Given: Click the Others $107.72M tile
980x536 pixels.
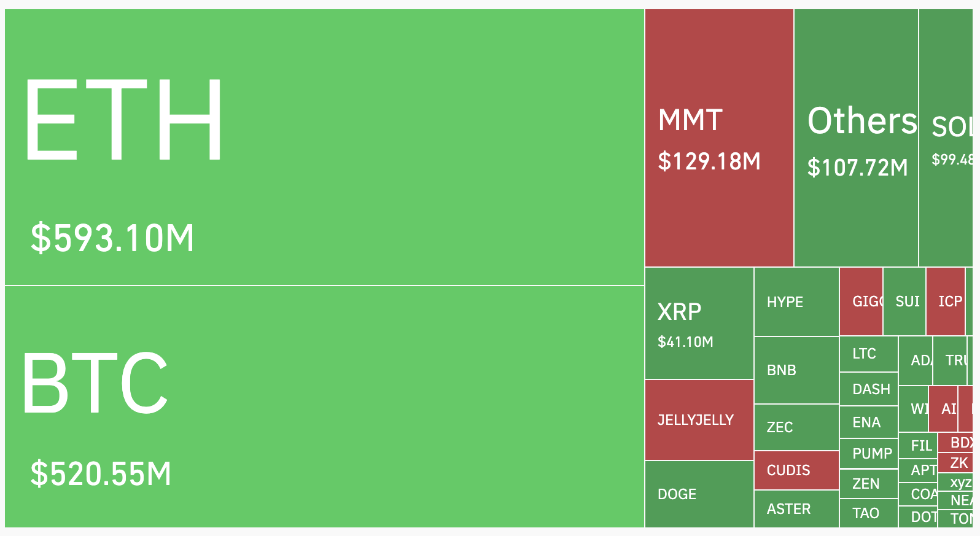Looking at the screenshot, I should point(856,138).
